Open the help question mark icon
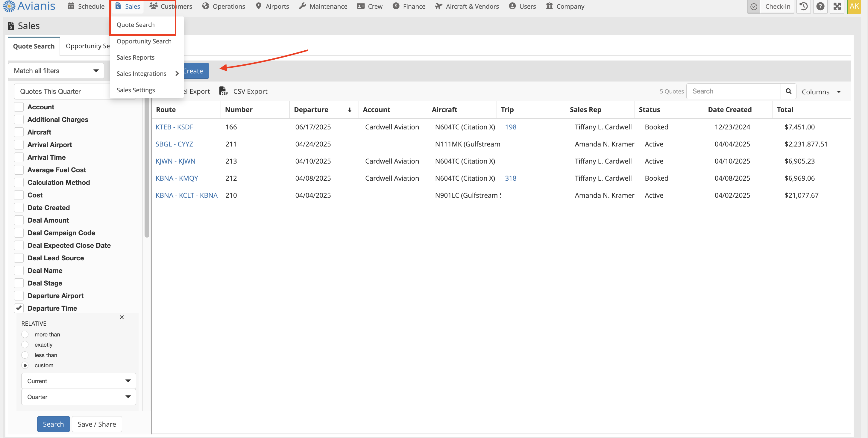This screenshot has width=868, height=438. [820, 6]
